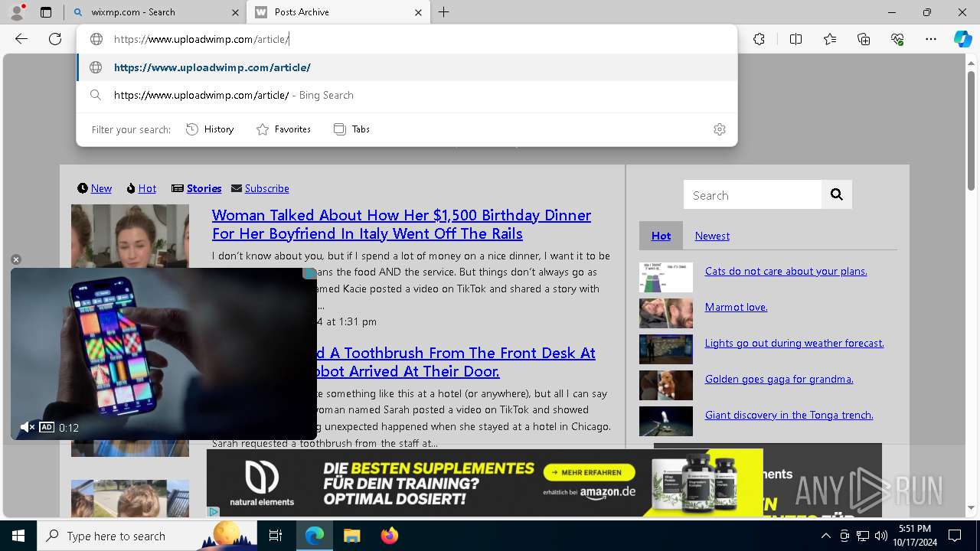Open the AdChoices icon on banner
The image size is (980, 551).
tap(214, 511)
